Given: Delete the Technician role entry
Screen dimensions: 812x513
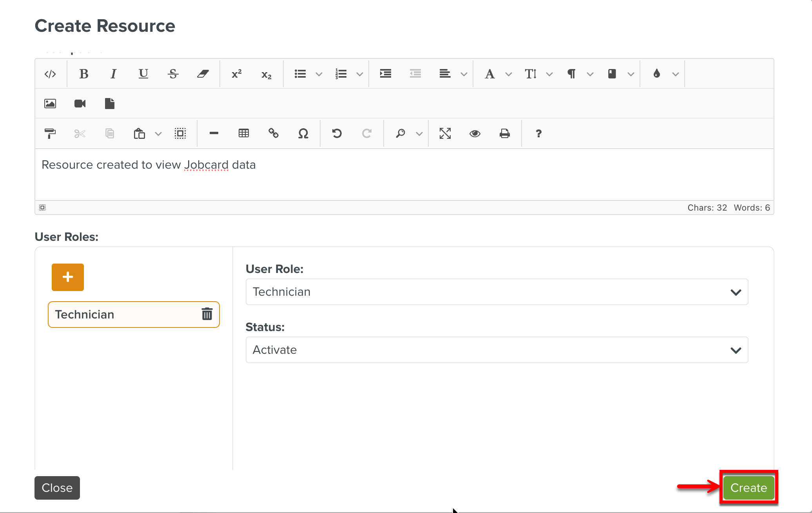Looking at the screenshot, I should pyautogui.click(x=207, y=314).
